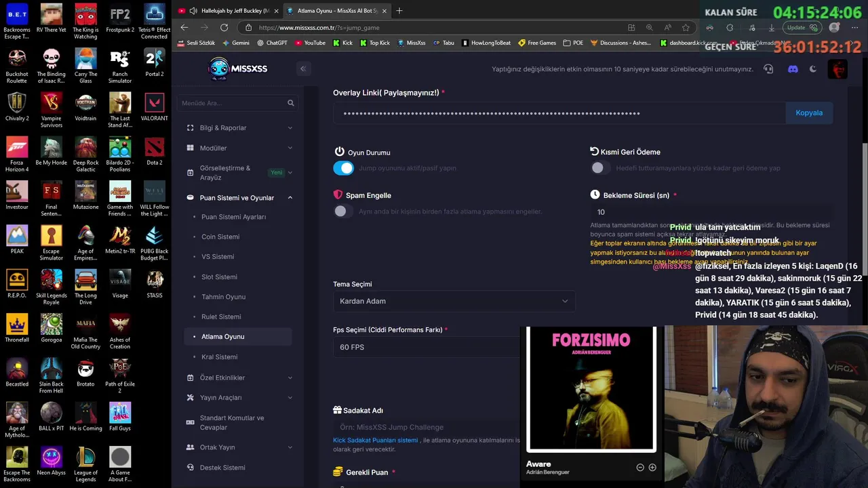Open Puan Sistemi Ayarları menu item
Image resolution: width=868 pixels, height=488 pixels.
pyautogui.click(x=233, y=217)
